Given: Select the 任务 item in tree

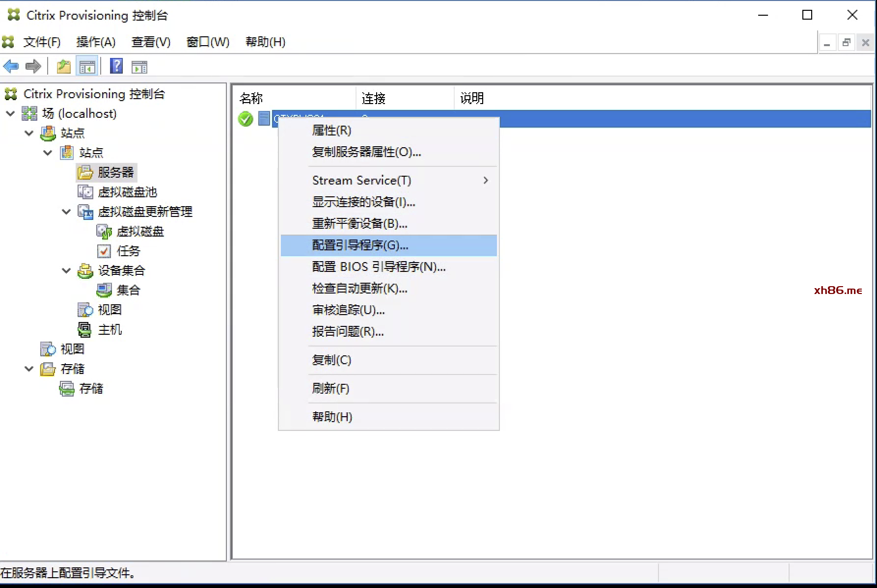Looking at the screenshot, I should 128,251.
